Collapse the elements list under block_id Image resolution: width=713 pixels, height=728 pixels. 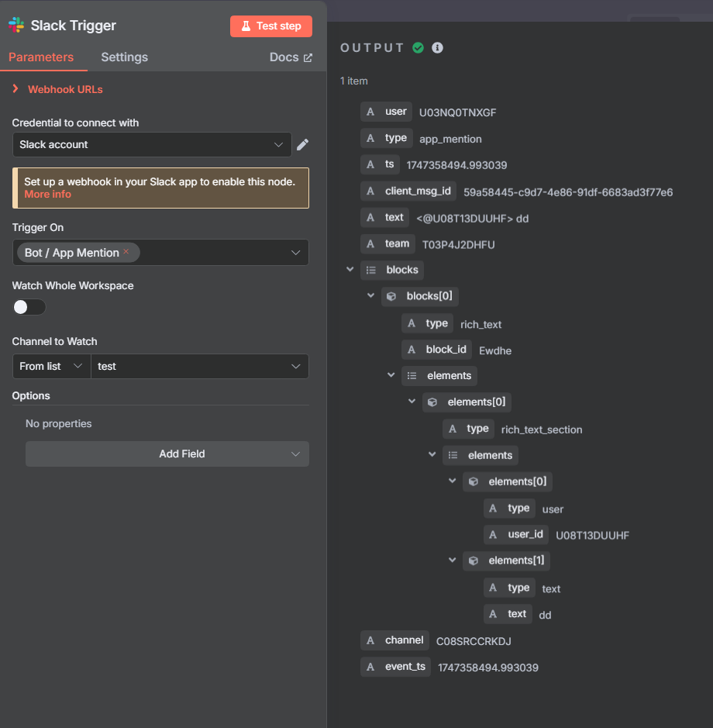(391, 374)
